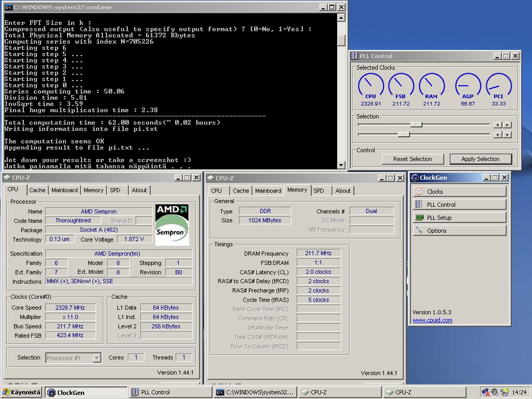Click the Channels # Dual value
532x399 pixels.
[371, 211]
